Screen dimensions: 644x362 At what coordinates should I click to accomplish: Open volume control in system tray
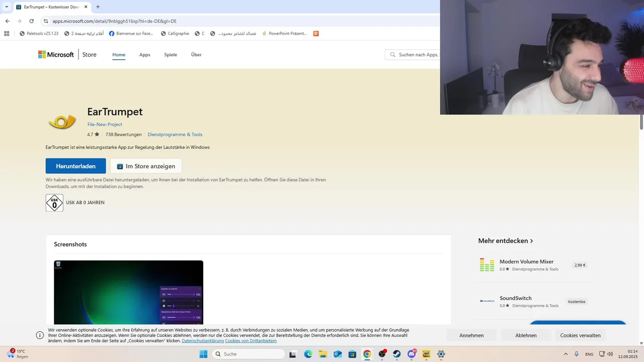click(x=610, y=354)
